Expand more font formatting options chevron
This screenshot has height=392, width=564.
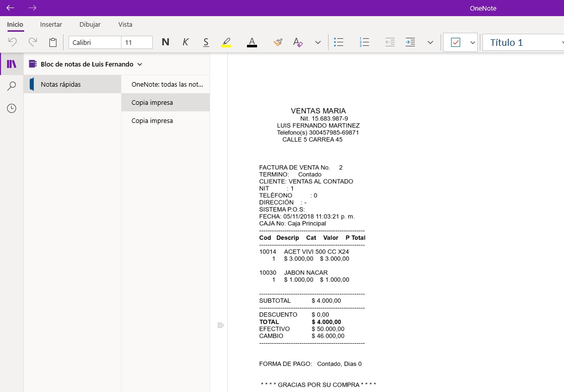click(x=318, y=42)
